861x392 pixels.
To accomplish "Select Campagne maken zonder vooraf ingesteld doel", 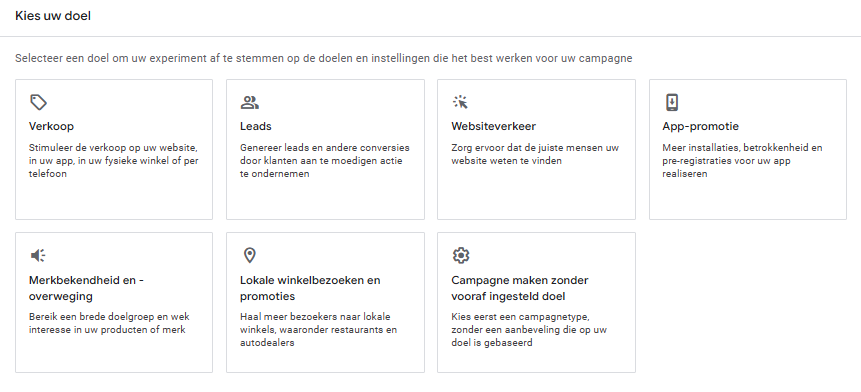I will (519, 288).
